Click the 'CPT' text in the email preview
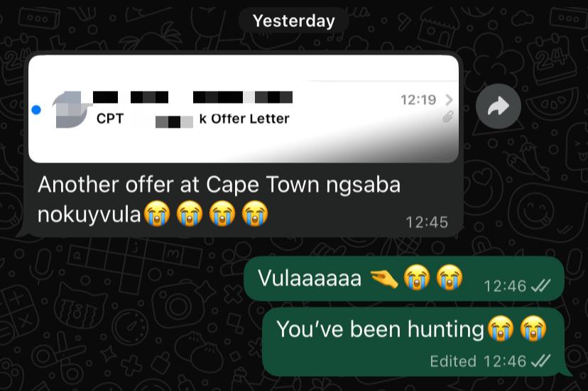This screenshot has width=588, height=391. coord(110,119)
